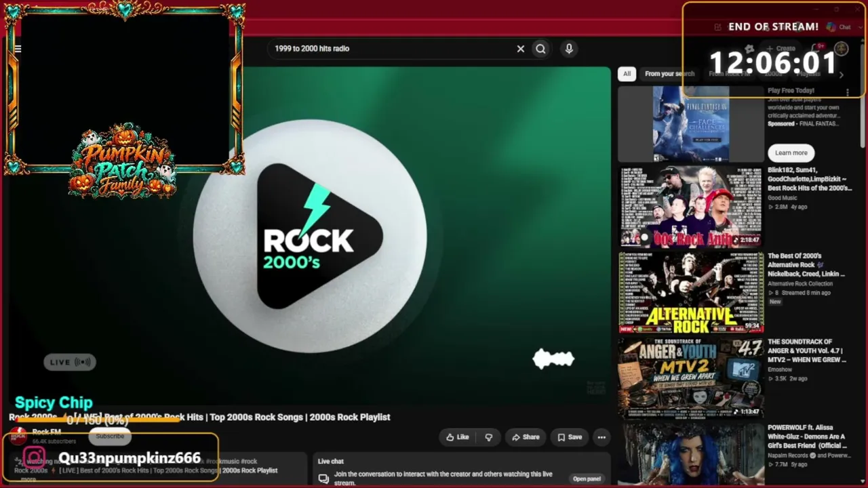Viewport: 868px width, 488px height.
Task: Subscribe to the Rock FM channel
Action: click(x=110, y=436)
